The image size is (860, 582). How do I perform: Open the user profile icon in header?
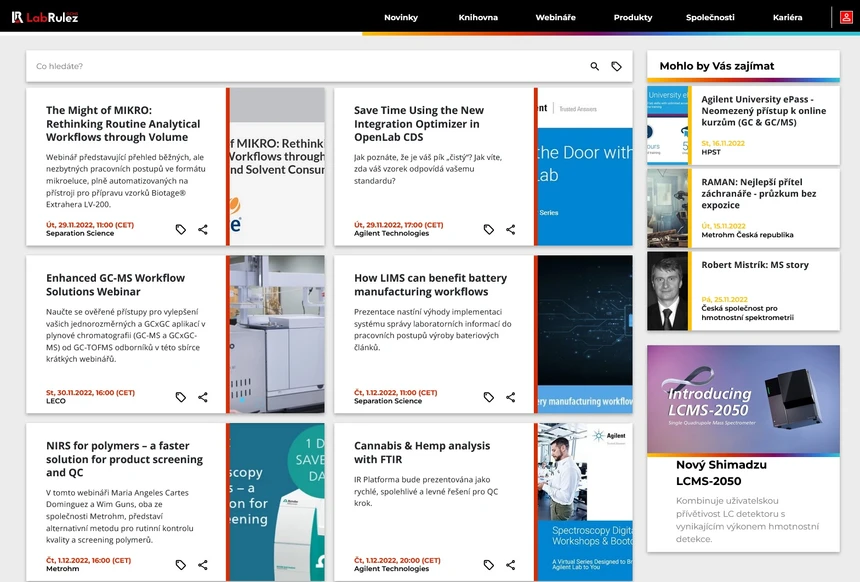point(846,17)
